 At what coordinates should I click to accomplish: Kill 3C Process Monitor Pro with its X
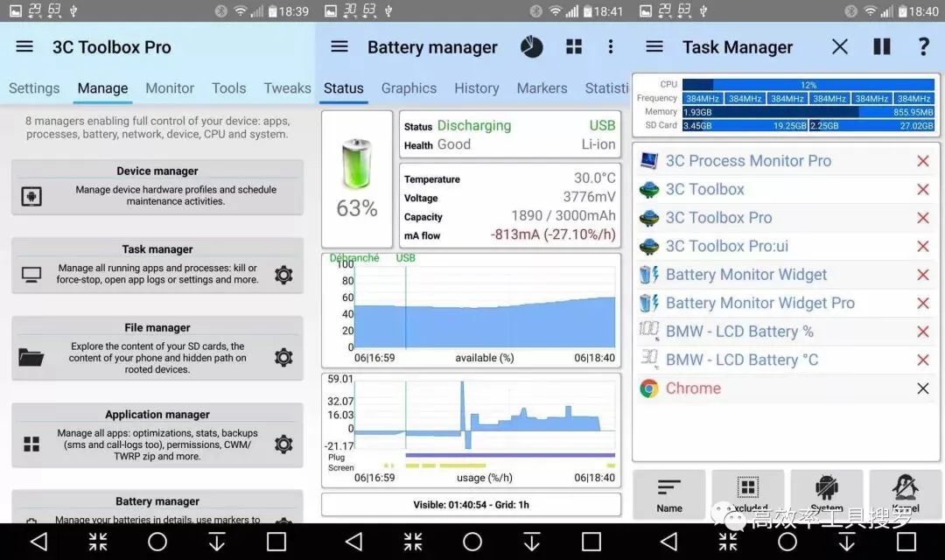[923, 161]
